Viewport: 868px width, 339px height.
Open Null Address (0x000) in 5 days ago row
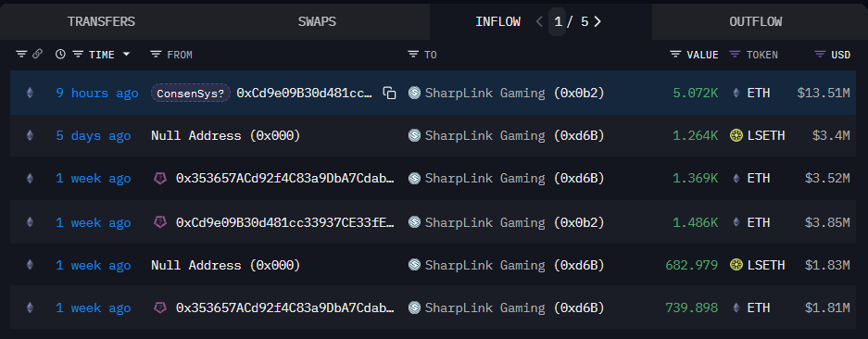point(226,136)
